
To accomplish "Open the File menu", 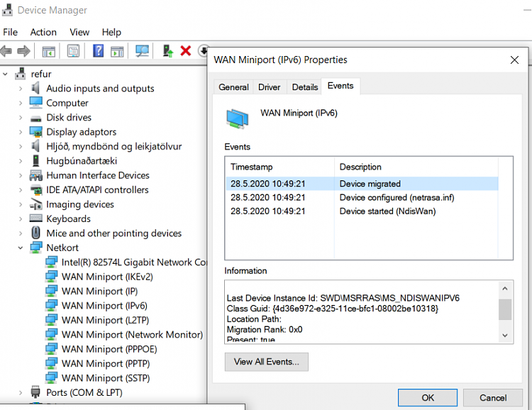I will (10, 32).
